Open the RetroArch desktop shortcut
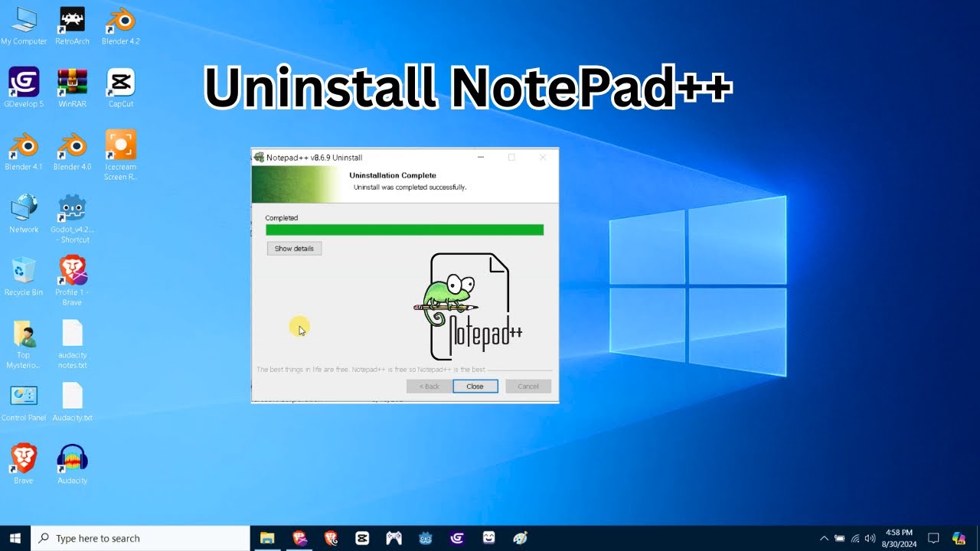 click(72, 25)
